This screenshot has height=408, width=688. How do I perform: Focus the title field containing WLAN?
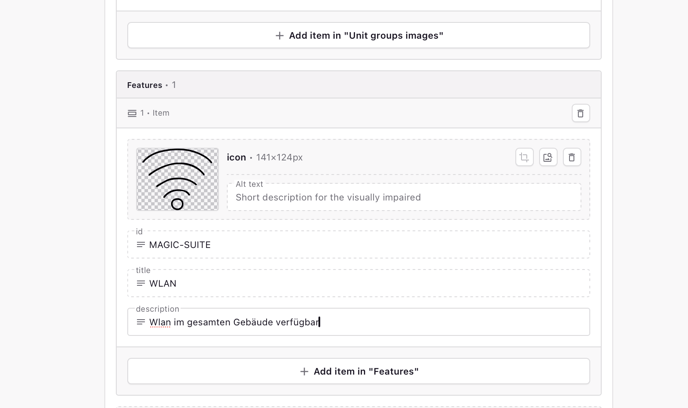pyautogui.click(x=358, y=283)
